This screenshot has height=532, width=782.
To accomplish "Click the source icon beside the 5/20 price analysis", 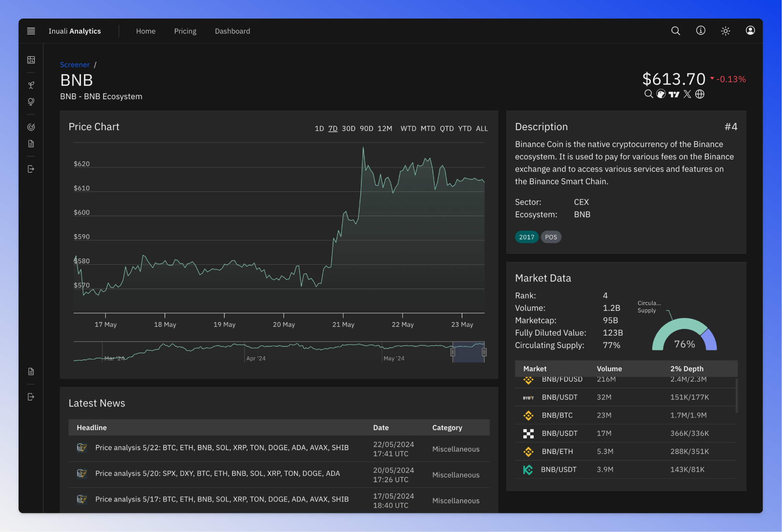I will 82,474.
